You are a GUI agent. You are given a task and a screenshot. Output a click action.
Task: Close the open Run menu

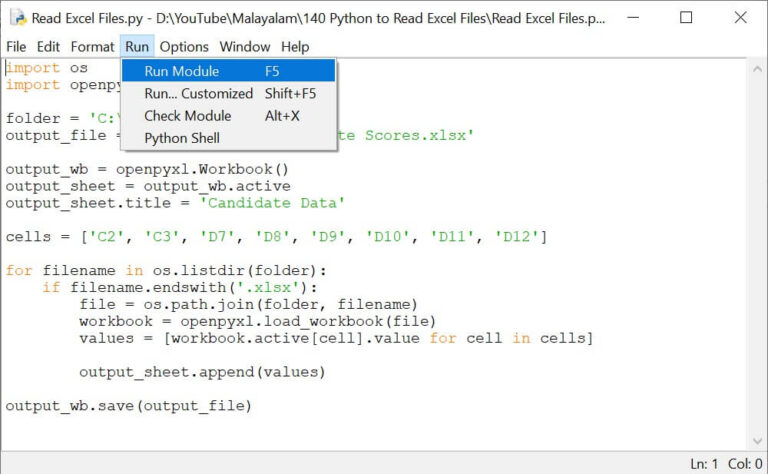click(137, 47)
